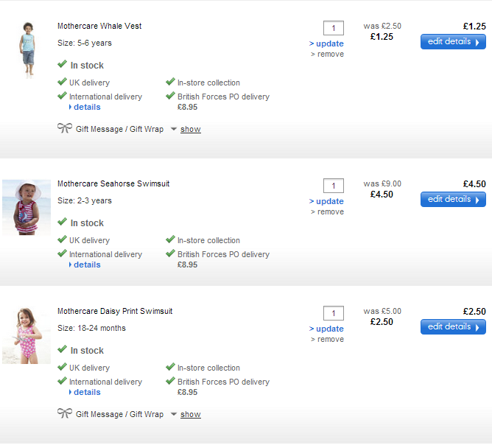This screenshot has width=492, height=448.
Task: Click the Whale Vest product thumbnail
Action: click(27, 48)
